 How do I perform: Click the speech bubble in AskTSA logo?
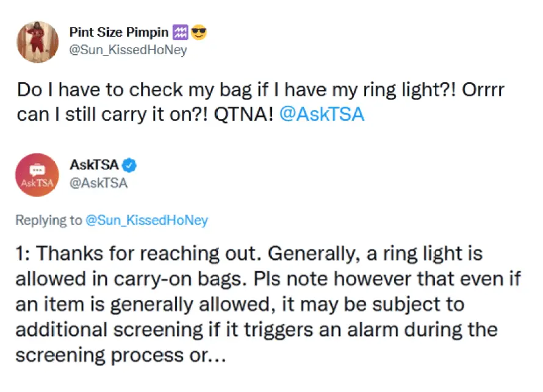[x=37, y=170]
